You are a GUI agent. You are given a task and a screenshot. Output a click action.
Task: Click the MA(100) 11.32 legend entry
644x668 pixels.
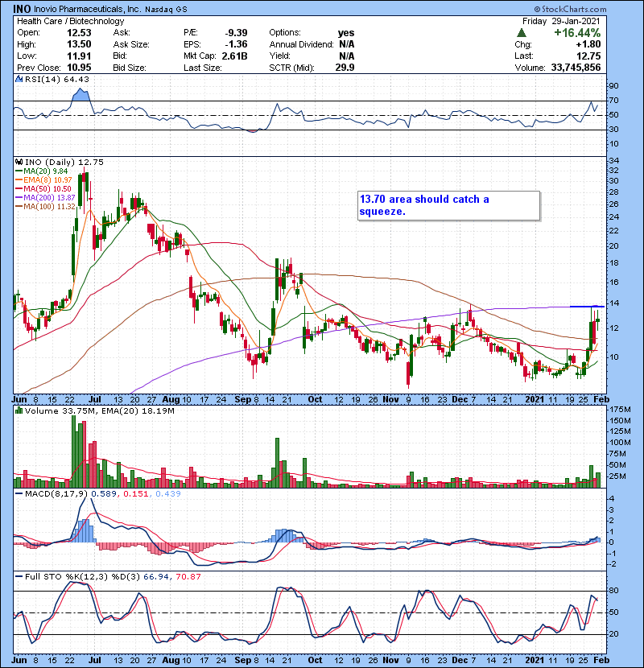[x=45, y=207]
